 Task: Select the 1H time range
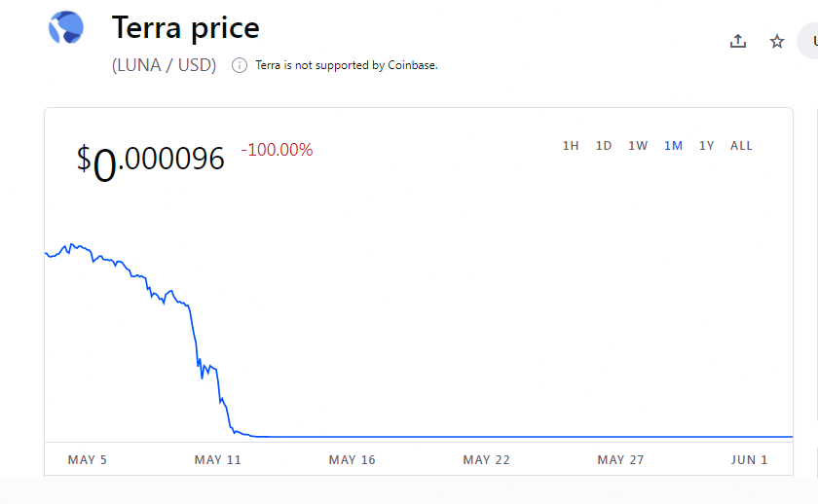(571, 146)
